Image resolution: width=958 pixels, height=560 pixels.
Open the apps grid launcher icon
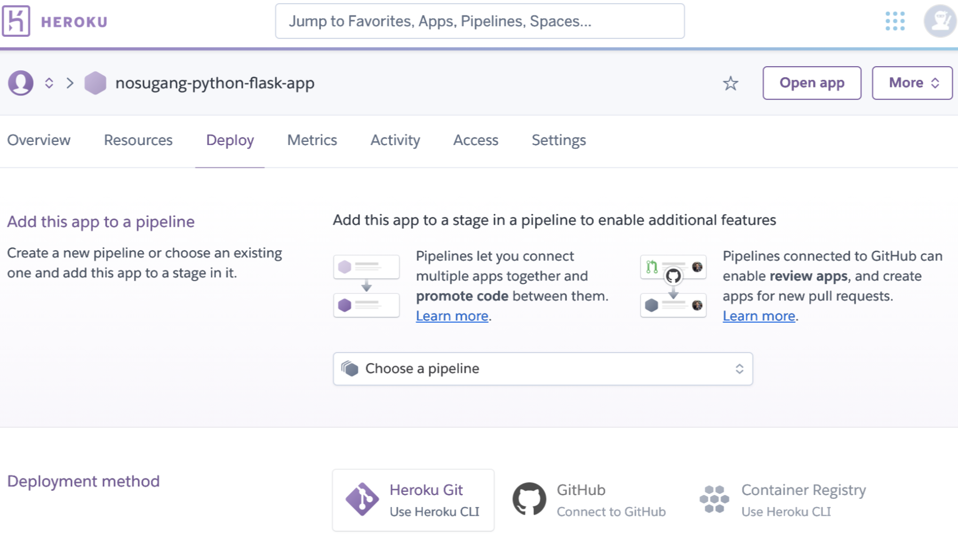pyautogui.click(x=895, y=21)
